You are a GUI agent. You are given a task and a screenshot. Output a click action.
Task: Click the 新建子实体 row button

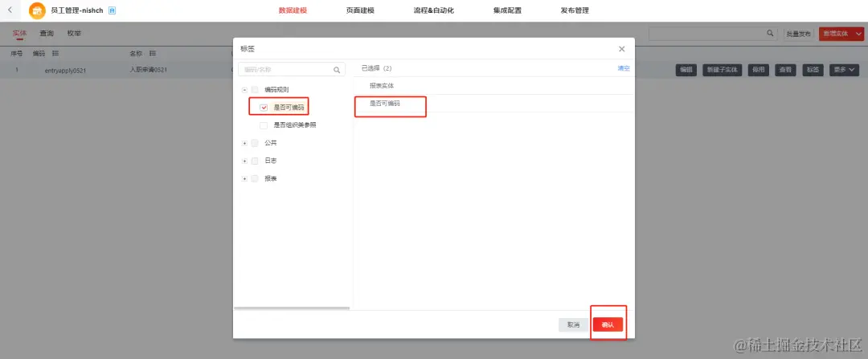(723, 70)
